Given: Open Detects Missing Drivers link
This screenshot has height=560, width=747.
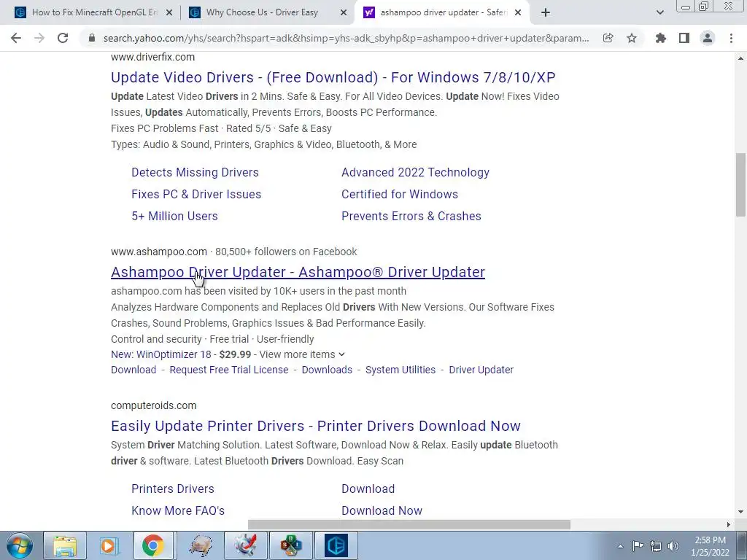Looking at the screenshot, I should (195, 172).
